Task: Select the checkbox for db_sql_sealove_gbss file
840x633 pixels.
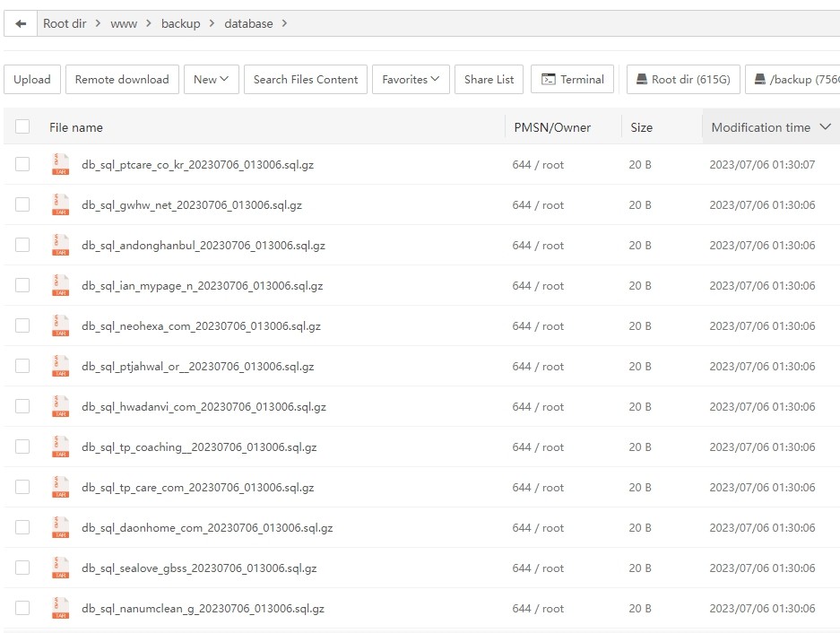Action: (22, 568)
